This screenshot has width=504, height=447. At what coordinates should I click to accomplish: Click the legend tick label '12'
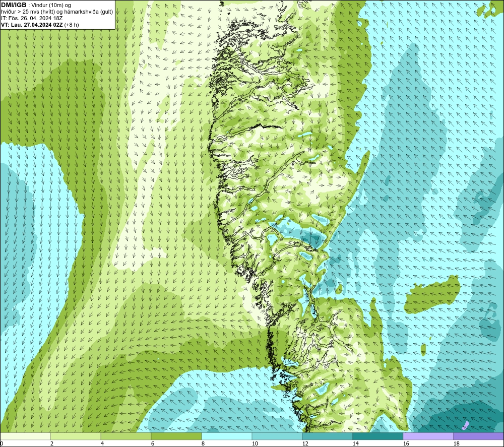point(305,444)
